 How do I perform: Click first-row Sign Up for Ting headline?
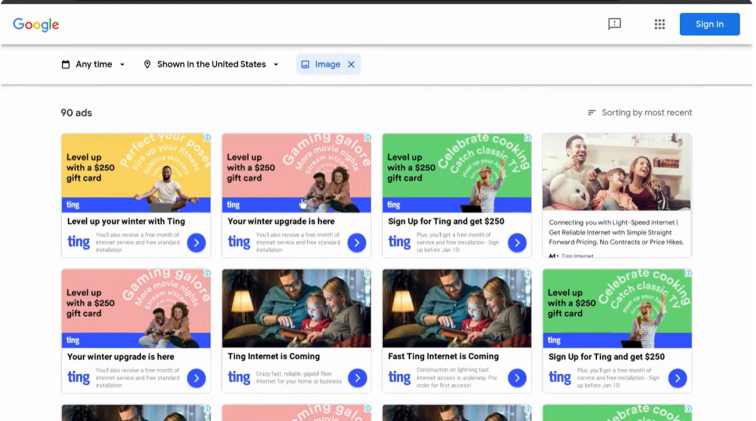(x=446, y=221)
